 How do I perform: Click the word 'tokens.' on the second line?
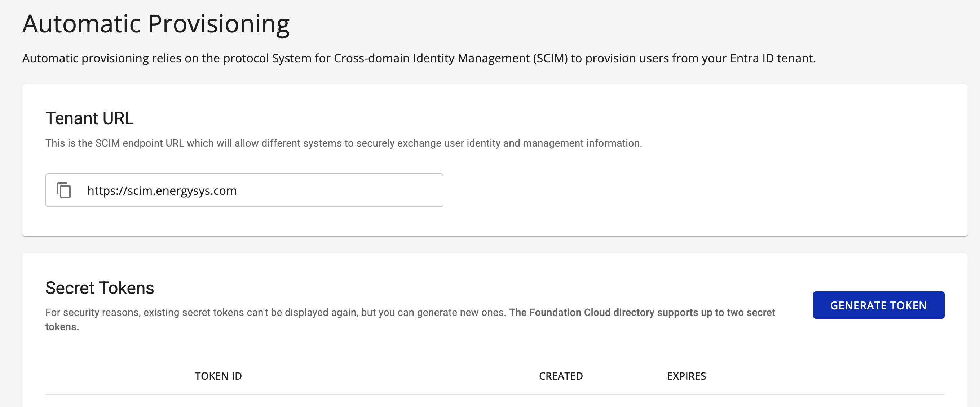(62, 327)
